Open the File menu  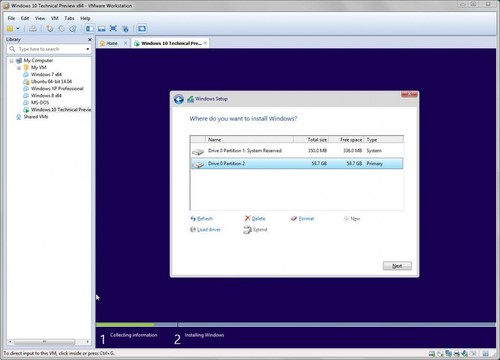tap(11, 18)
